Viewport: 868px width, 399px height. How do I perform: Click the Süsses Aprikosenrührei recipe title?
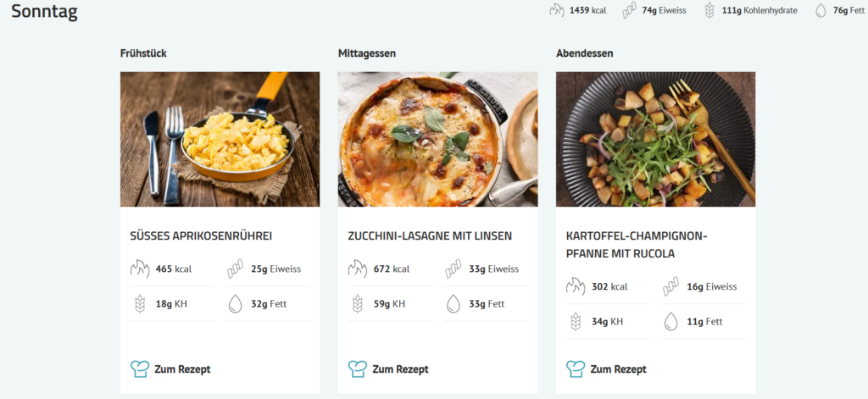201,236
